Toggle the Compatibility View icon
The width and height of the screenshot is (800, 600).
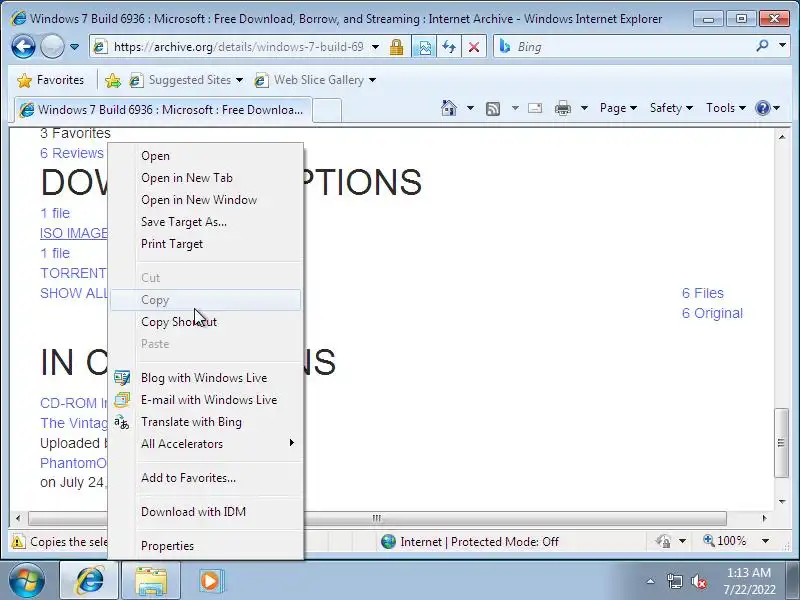424,47
